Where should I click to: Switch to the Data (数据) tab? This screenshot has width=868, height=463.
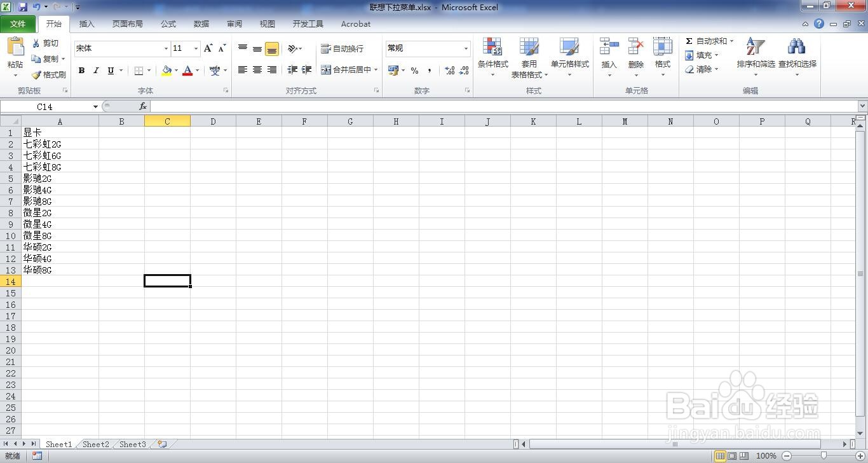(201, 24)
